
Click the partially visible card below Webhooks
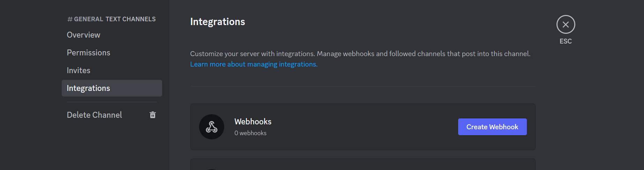pos(363,165)
